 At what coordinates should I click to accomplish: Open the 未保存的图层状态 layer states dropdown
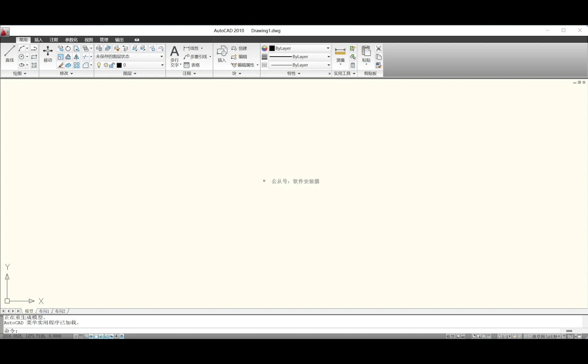click(x=129, y=56)
